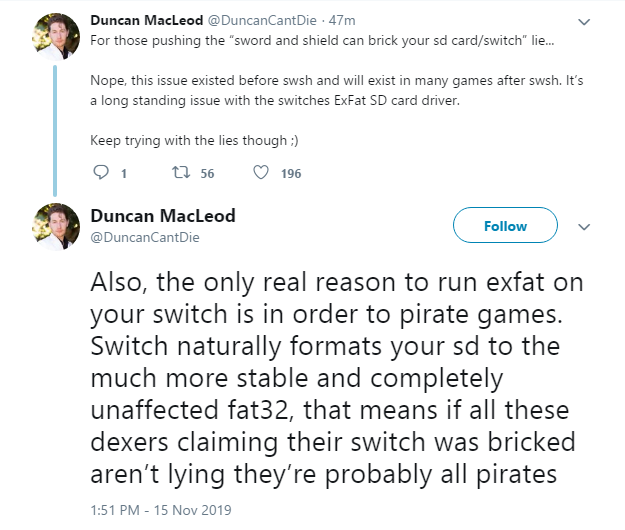Screen dimensions: 625x530
Task: Click the blue thread connector line
Action: point(55,131)
